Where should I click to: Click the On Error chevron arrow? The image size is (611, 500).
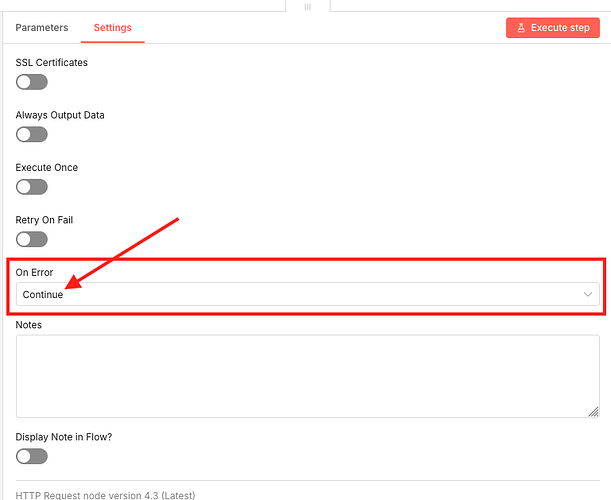[588, 294]
